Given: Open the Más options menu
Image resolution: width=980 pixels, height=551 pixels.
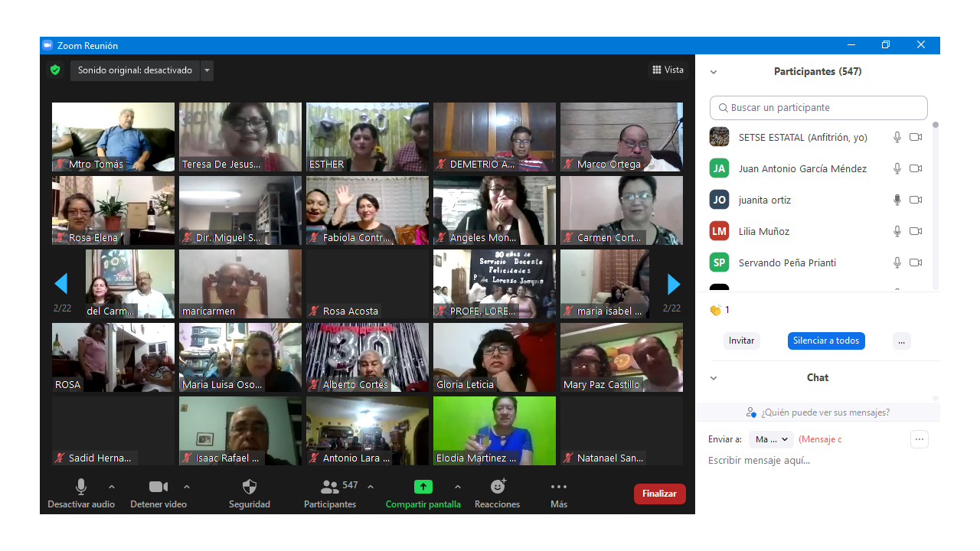Looking at the screenshot, I should 559,494.
